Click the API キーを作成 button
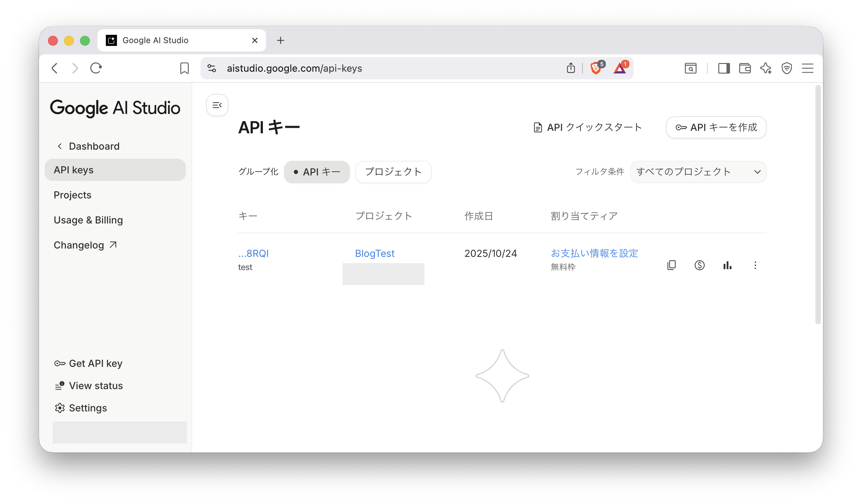862x504 pixels. [x=716, y=127]
